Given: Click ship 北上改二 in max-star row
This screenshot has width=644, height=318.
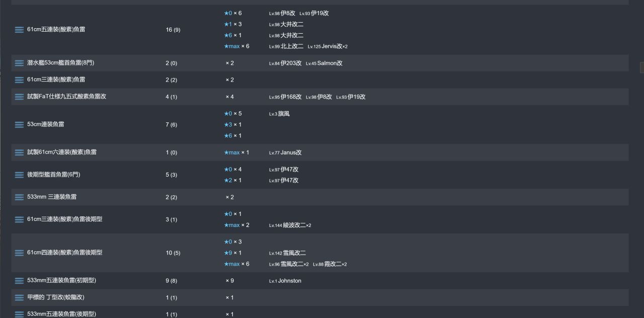Looking at the screenshot, I should coord(292,46).
